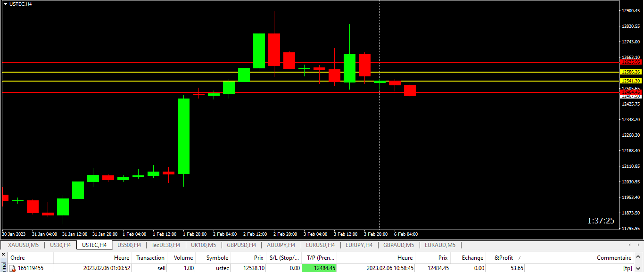
Task: Open the US500,H4 chart tab
Action: pyautogui.click(x=129, y=245)
